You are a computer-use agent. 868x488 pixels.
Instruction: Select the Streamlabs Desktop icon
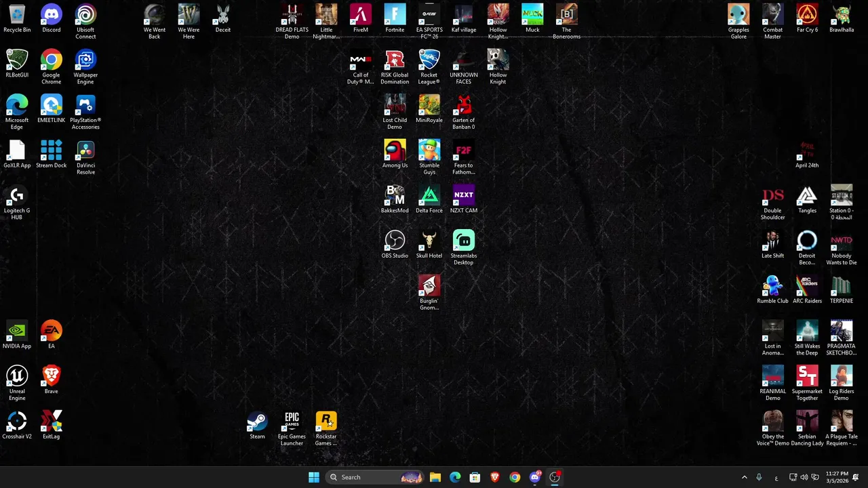click(x=464, y=248)
